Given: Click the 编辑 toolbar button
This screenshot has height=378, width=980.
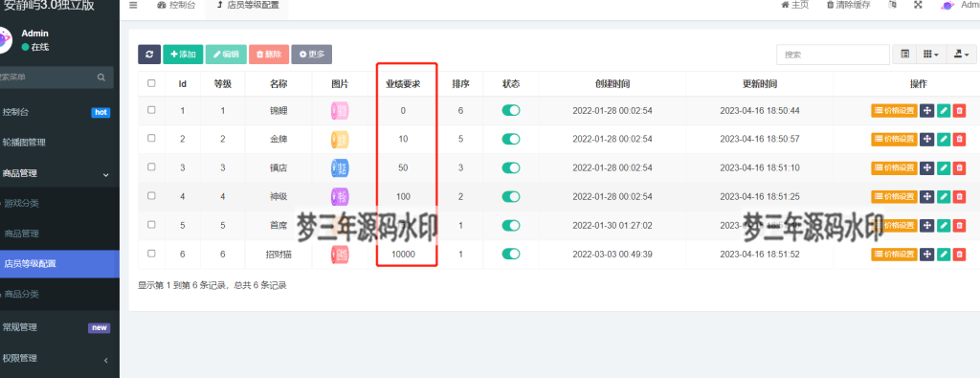Looking at the screenshot, I should click(x=226, y=55).
